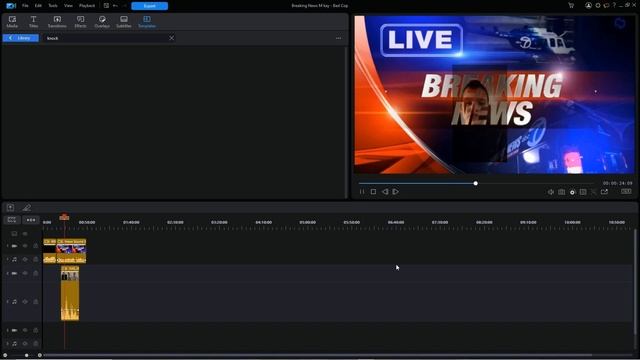Open the View menu
This screenshot has width=640, height=360.
(x=68, y=6)
